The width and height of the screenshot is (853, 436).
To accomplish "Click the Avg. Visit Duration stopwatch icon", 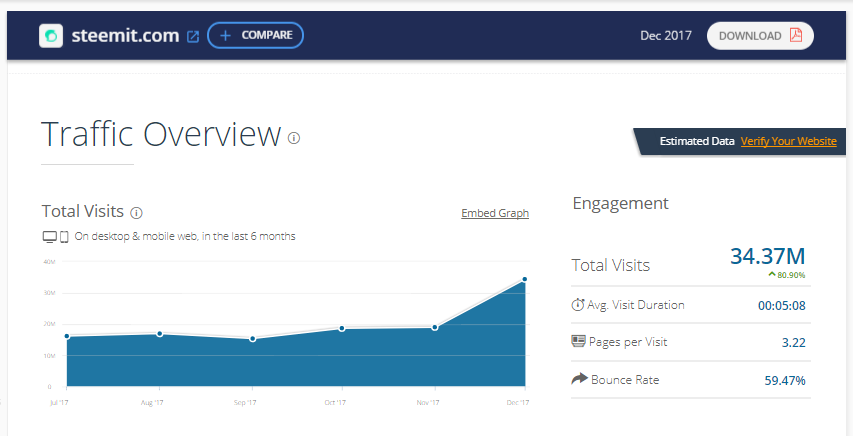I will pyautogui.click(x=578, y=304).
